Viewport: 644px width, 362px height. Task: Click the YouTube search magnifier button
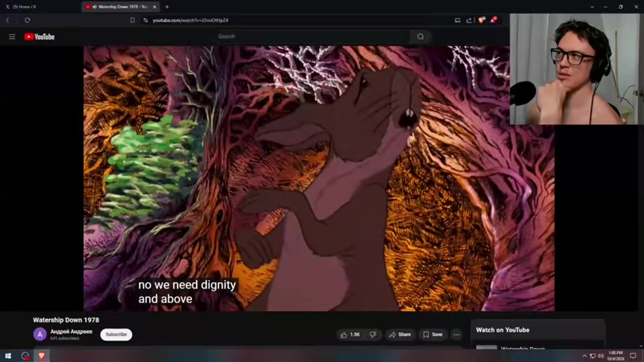(x=420, y=36)
